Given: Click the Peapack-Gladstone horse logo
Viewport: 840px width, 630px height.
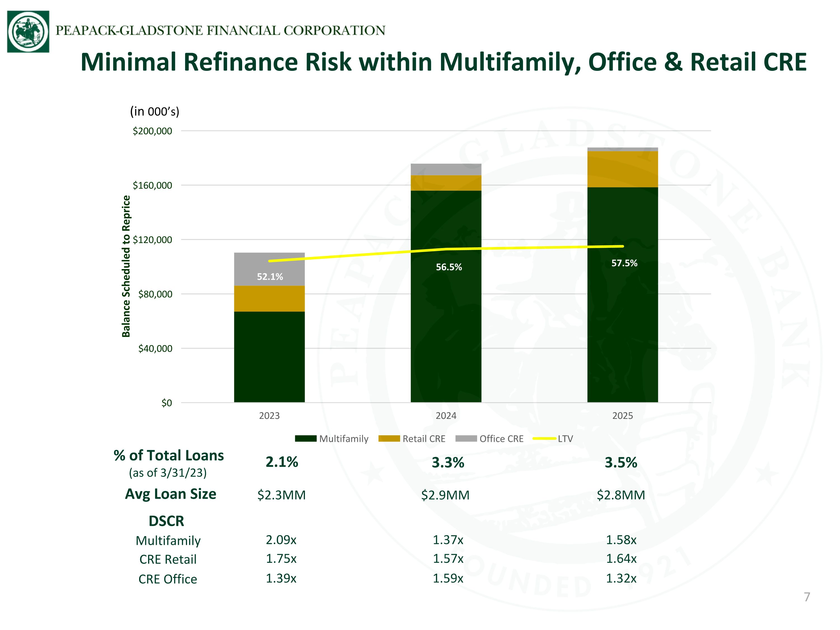Looking at the screenshot, I should click(x=28, y=32).
